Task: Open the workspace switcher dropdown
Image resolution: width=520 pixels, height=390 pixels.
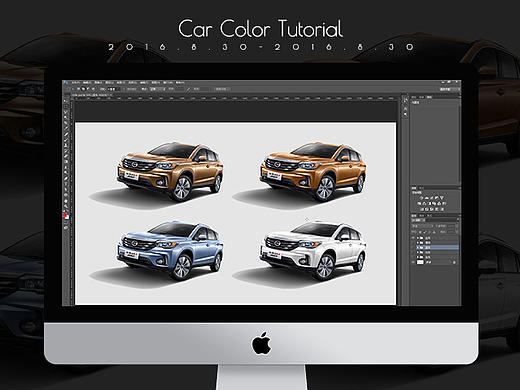Action: (450, 89)
